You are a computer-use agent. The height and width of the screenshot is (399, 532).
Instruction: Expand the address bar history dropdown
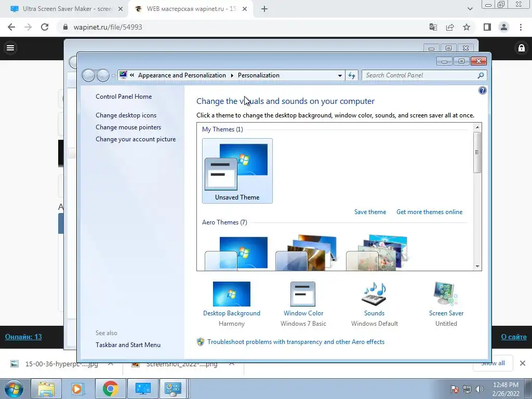click(340, 75)
